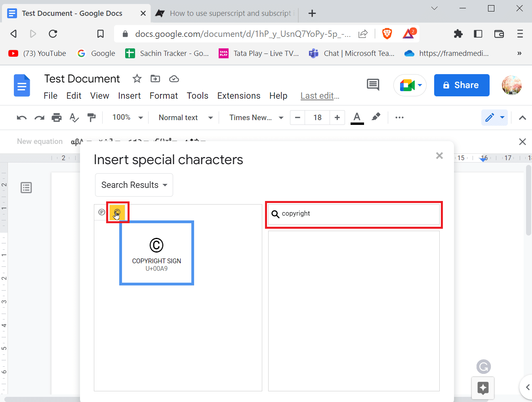Open the Format menu
This screenshot has height=402, width=532.
(164, 96)
